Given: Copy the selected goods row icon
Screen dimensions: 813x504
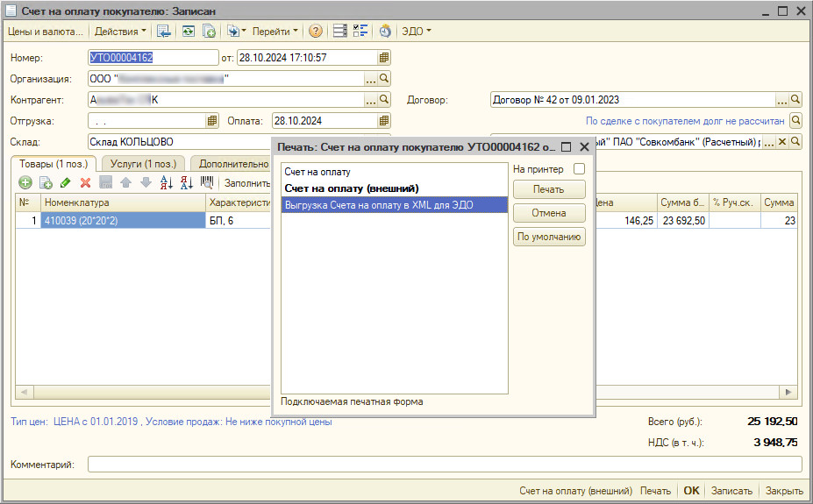Looking at the screenshot, I should coord(46,182).
